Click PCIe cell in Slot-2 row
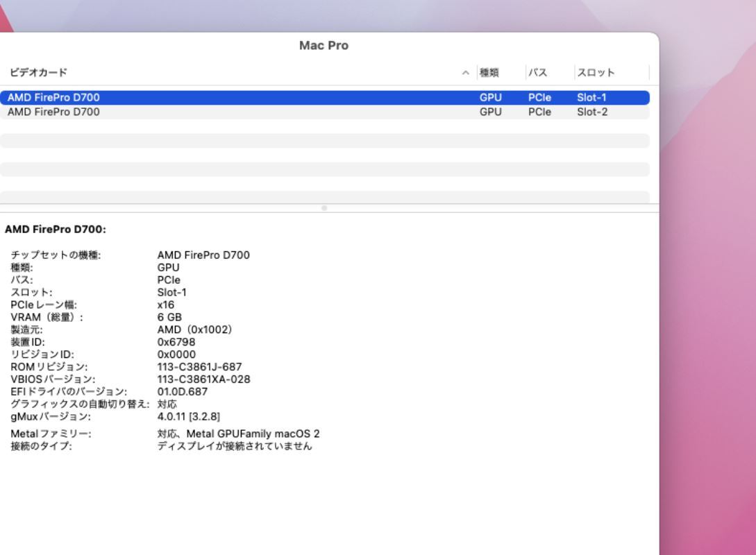 point(539,112)
